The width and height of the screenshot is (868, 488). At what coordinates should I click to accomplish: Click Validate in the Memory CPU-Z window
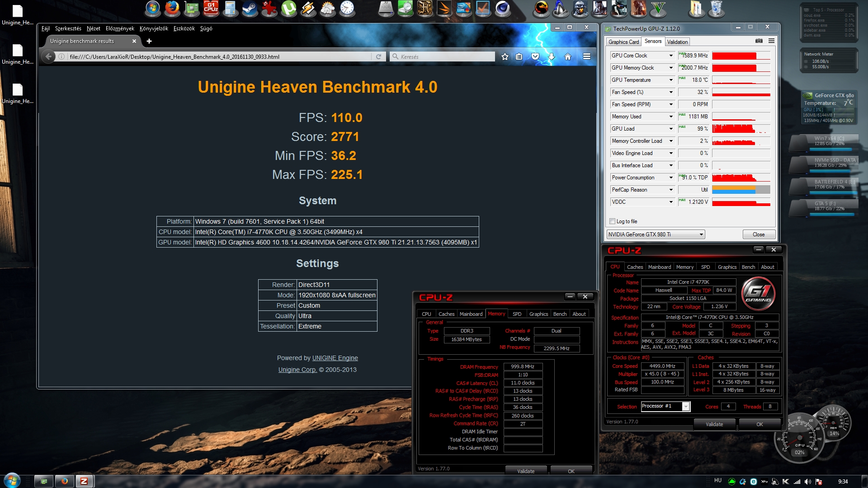[526, 471]
